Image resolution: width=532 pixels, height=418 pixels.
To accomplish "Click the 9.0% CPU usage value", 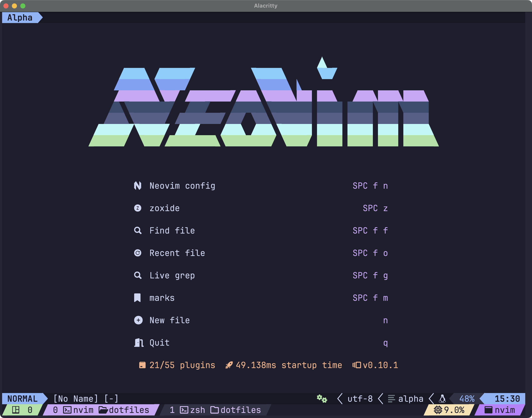I will click(454, 410).
